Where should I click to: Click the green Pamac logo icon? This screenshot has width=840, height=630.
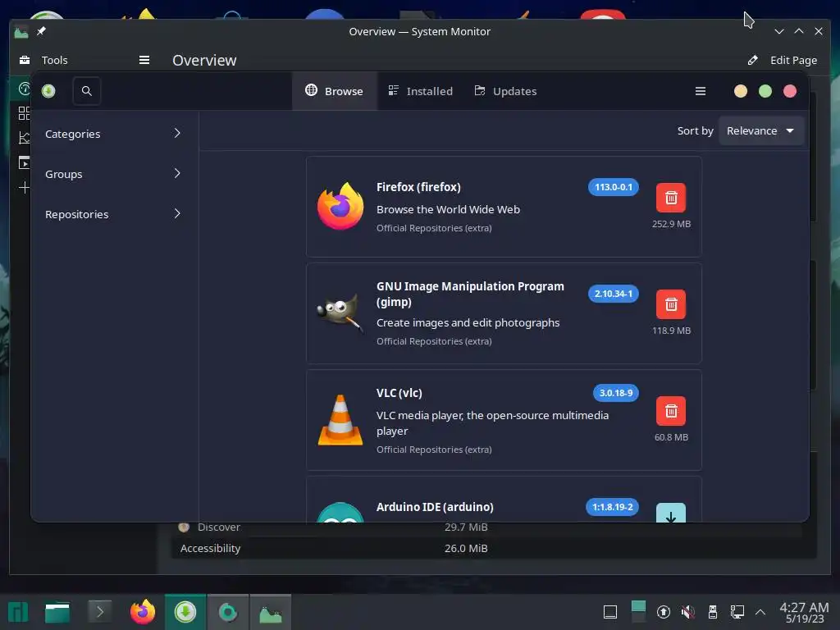pyautogui.click(x=48, y=91)
